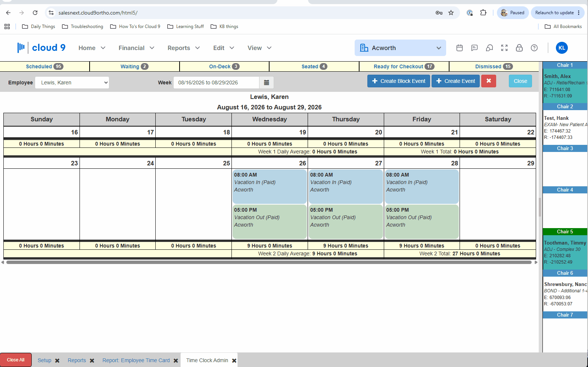Click the Create Event button
Viewport: 588px width, 367px height.
click(455, 81)
